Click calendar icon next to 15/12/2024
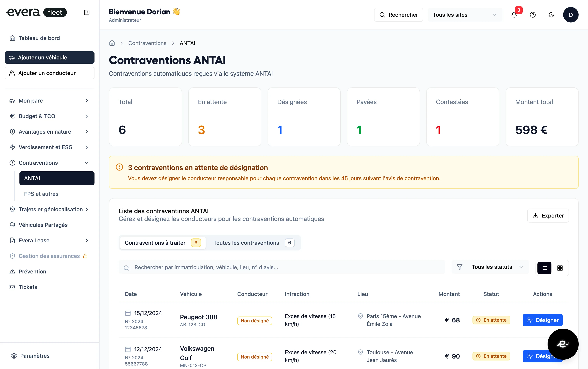This screenshot has width=588, height=369. (128, 313)
